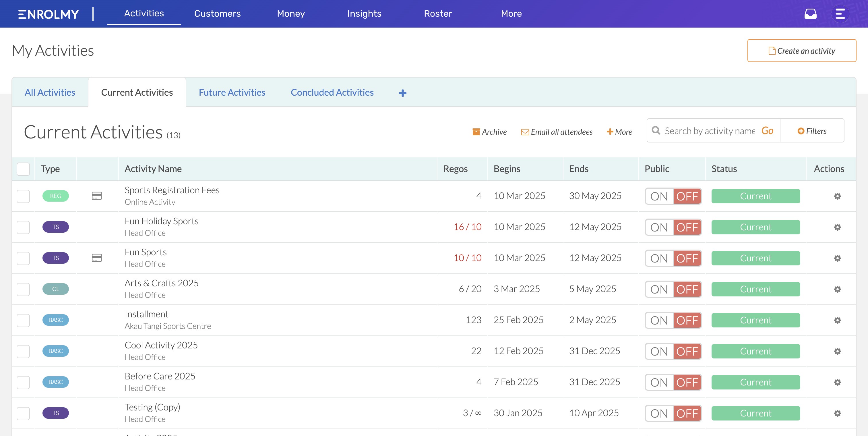868x436 pixels.
Task: Toggle public switch for Cool Activity 2025
Action: click(x=673, y=351)
